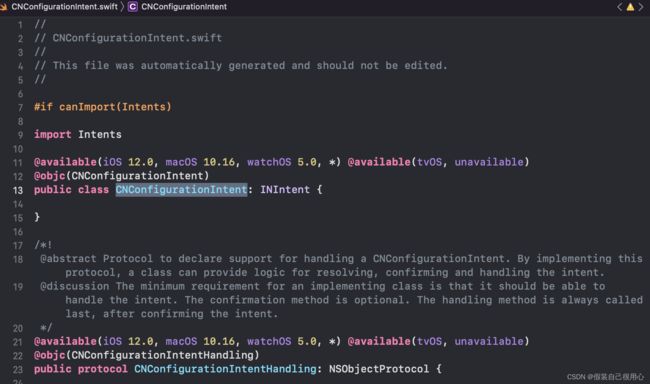Click closing brace on line 15
The image size is (650, 384).
click(x=37, y=217)
